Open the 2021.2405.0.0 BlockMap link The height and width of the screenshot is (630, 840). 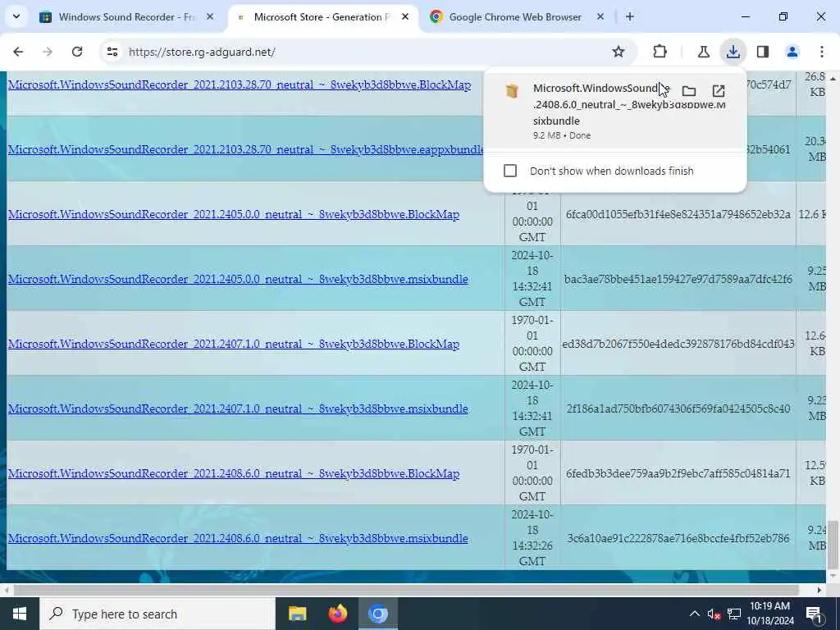coord(234,214)
